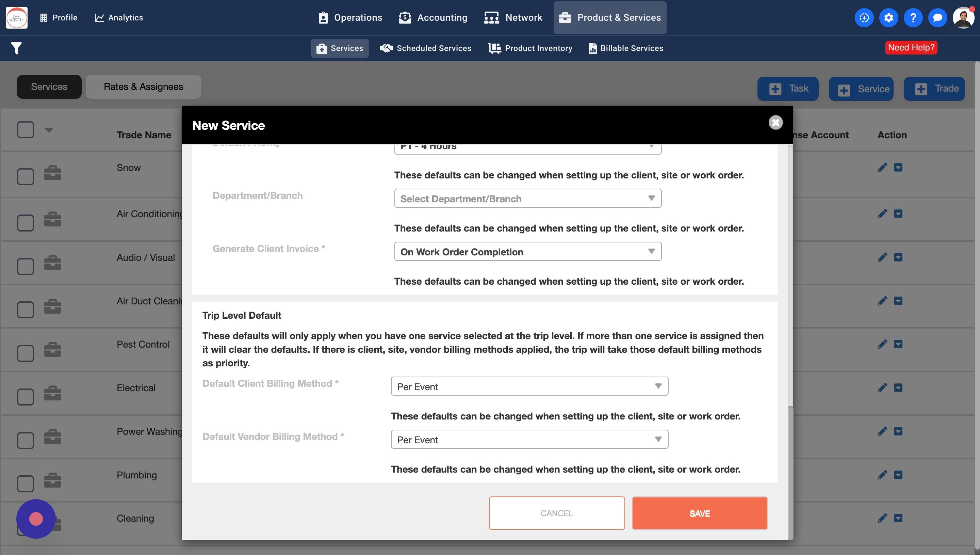Click the CANCEL button
This screenshot has height=555, width=980.
(x=556, y=513)
